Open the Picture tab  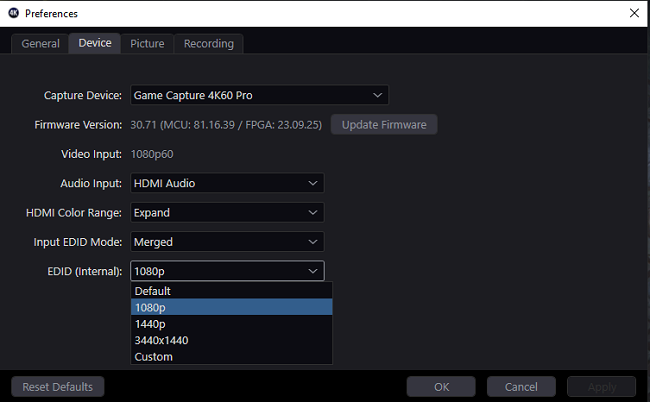(x=147, y=43)
